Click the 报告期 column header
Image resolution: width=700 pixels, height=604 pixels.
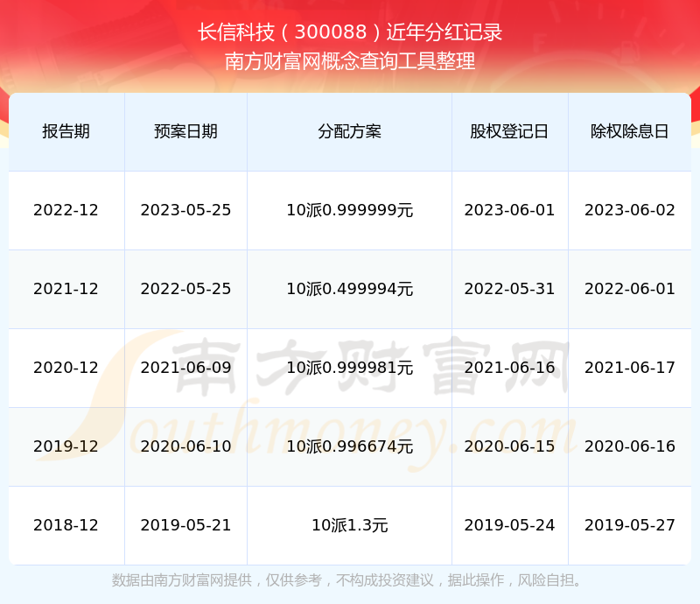point(66,131)
